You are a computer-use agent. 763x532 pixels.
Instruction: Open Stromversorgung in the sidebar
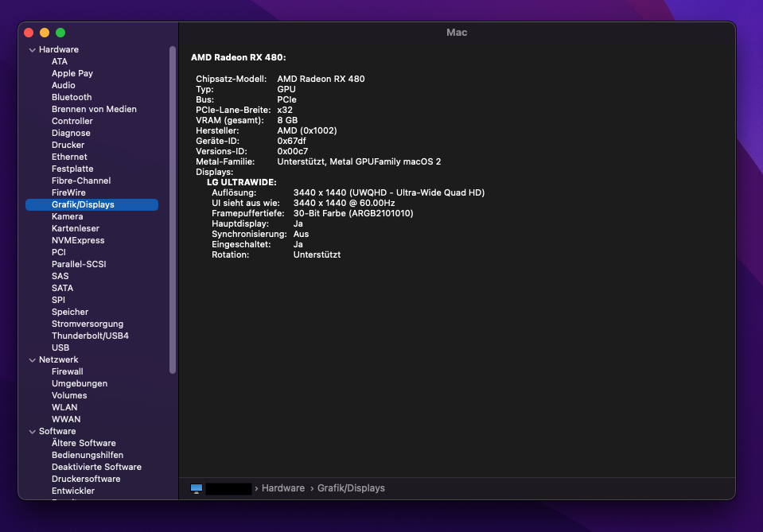point(88,324)
